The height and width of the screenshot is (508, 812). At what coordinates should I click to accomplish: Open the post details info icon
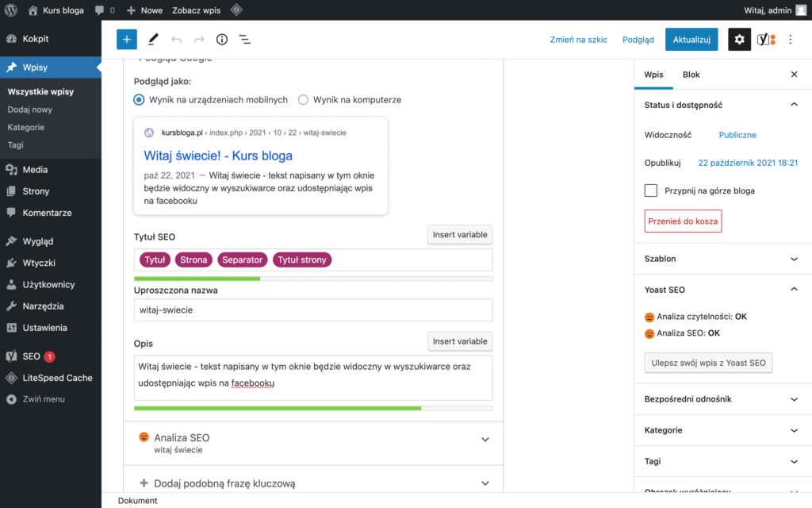222,40
